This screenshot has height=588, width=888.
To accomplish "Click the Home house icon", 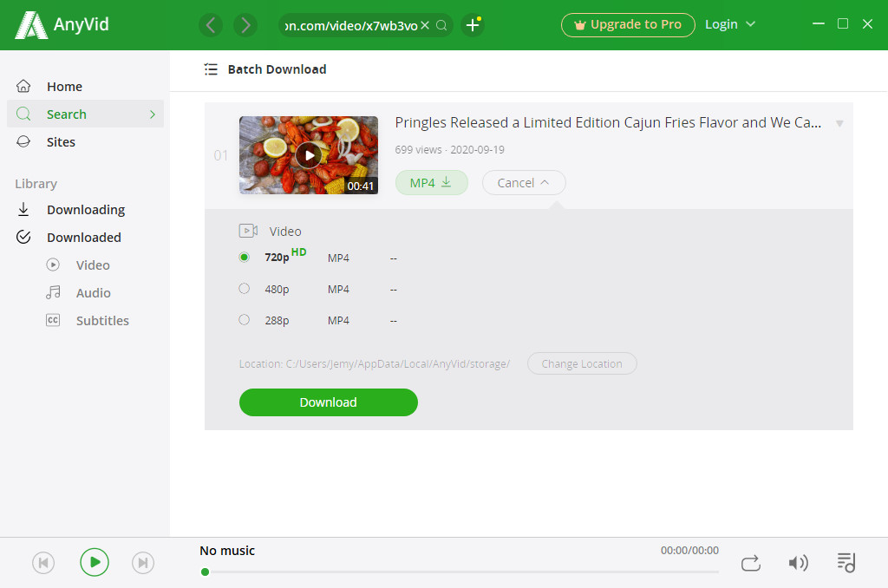I will click(23, 86).
